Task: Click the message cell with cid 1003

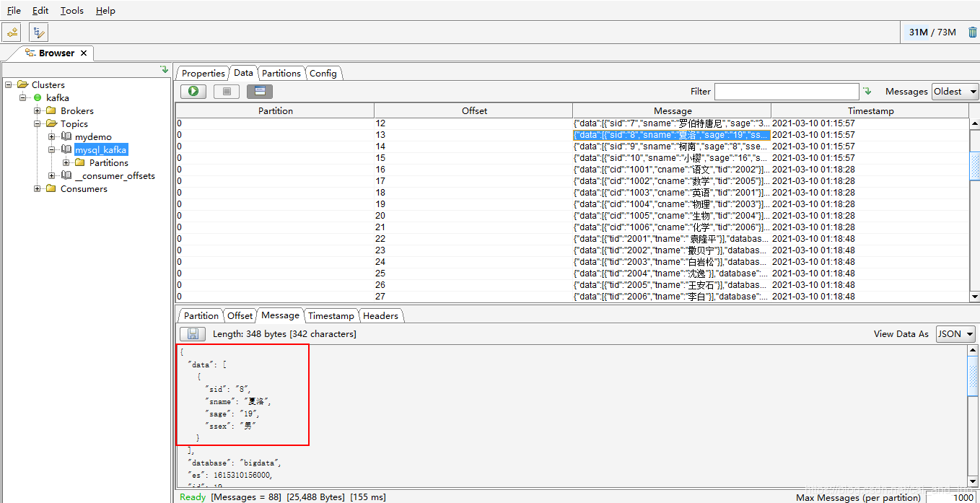Action: pyautogui.click(x=672, y=193)
